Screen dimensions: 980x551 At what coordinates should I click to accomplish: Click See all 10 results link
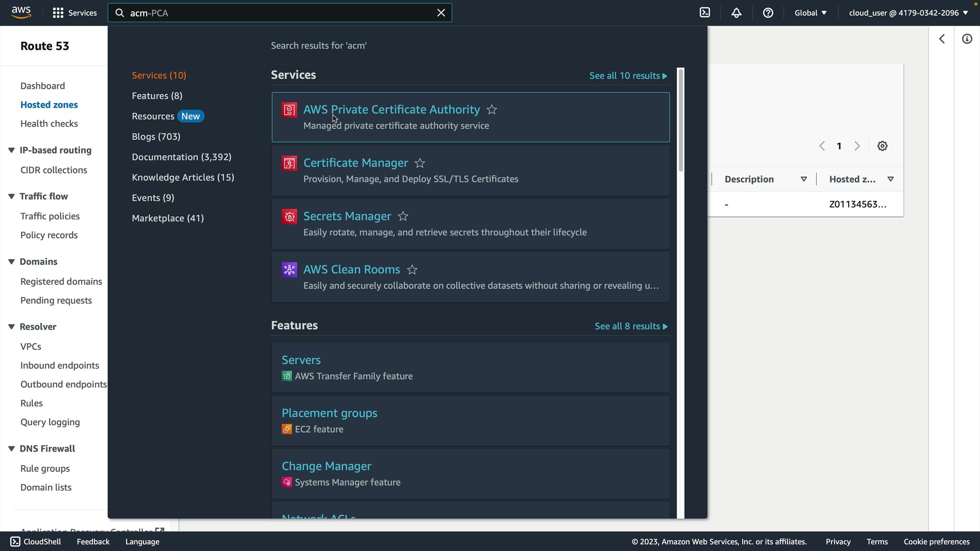point(628,76)
